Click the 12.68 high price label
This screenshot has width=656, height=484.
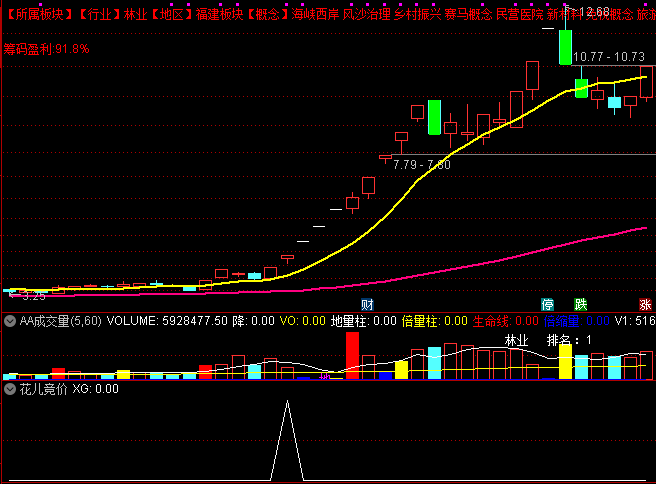click(x=594, y=12)
